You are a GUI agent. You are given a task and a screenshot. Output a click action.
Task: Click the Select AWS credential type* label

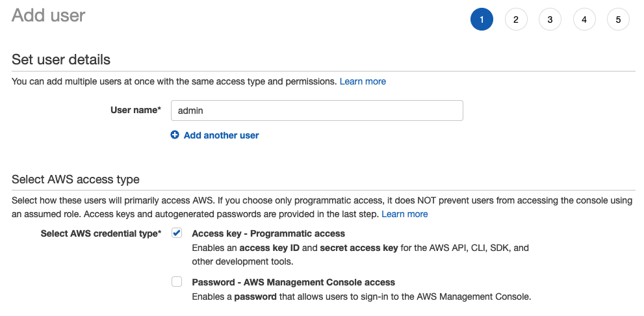pos(101,234)
